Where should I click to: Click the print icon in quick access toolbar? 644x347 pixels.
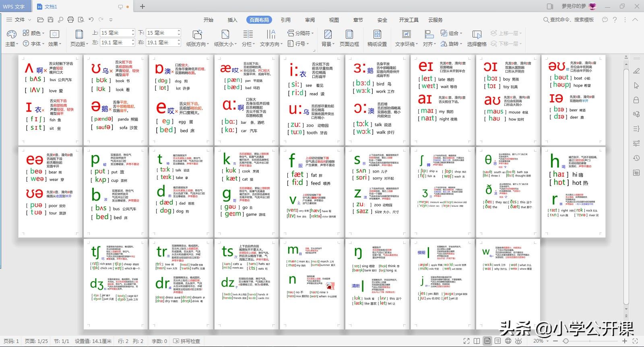(x=71, y=20)
